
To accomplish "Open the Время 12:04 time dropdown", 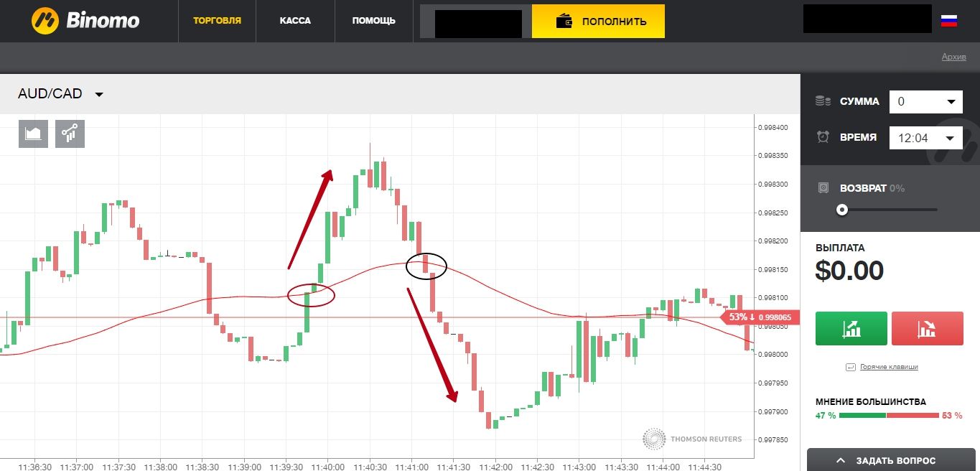I will pyautogui.click(x=926, y=137).
